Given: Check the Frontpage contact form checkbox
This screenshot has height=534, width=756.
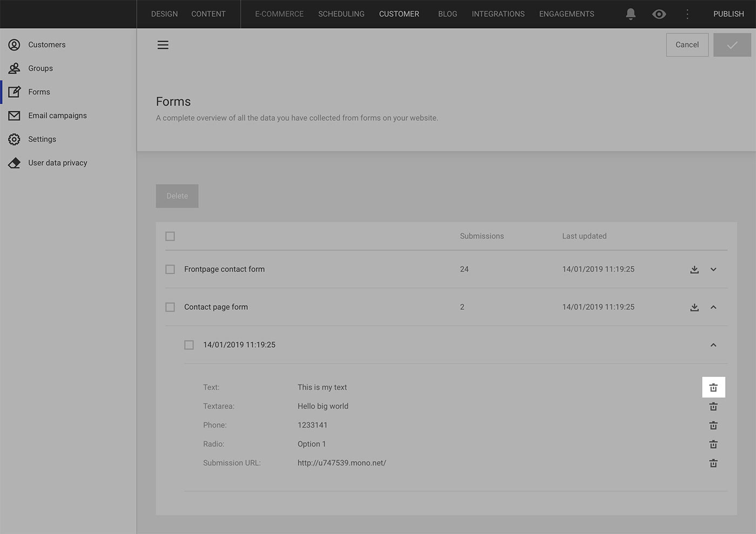Looking at the screenshot, I should click(x=170, y=269).
